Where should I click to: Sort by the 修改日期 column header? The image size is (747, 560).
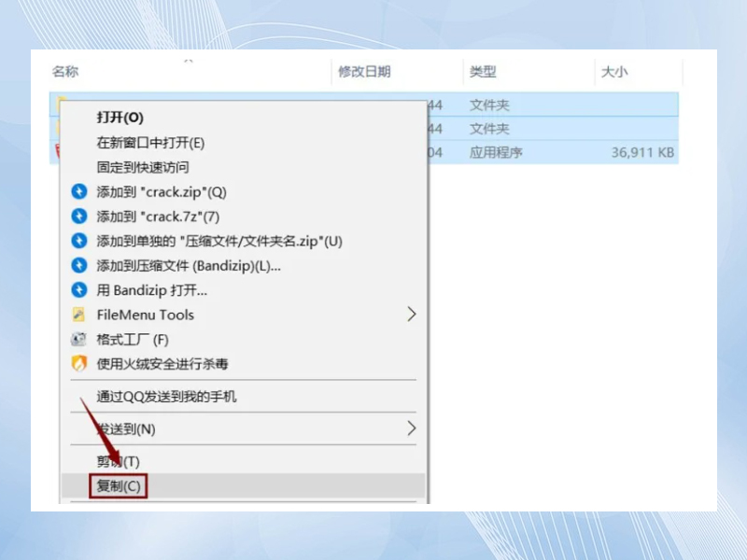(364, 72)
